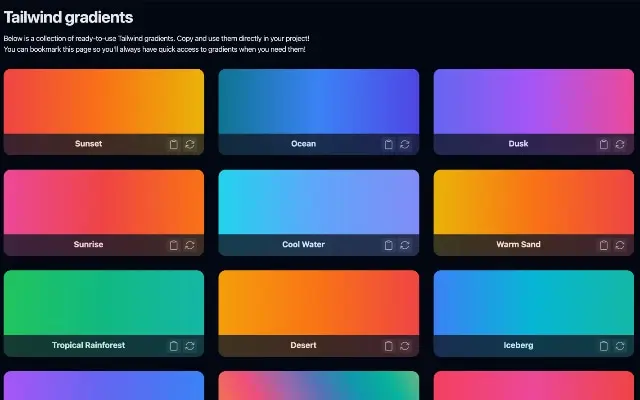
Task: Click the Iceberg label text
Action: pyautogui.click(x=518, y=345)
